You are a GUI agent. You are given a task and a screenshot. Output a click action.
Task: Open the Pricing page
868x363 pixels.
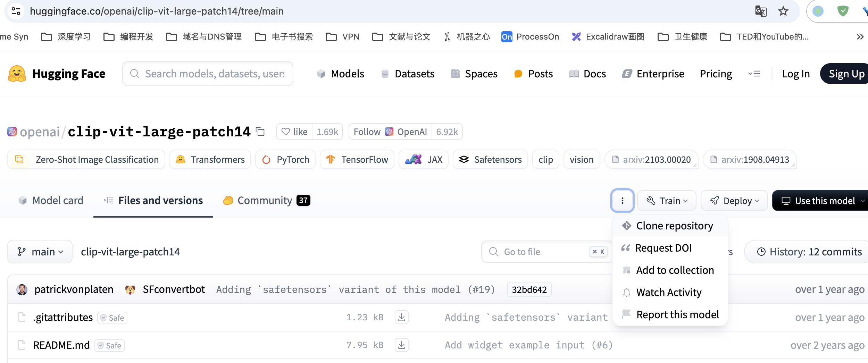716,74
